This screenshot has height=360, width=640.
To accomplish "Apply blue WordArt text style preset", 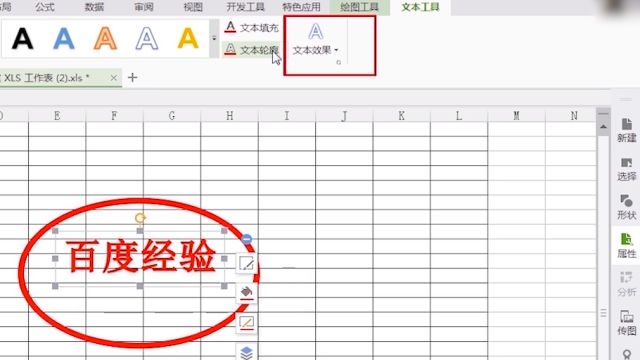I will [x=64, y=39].
